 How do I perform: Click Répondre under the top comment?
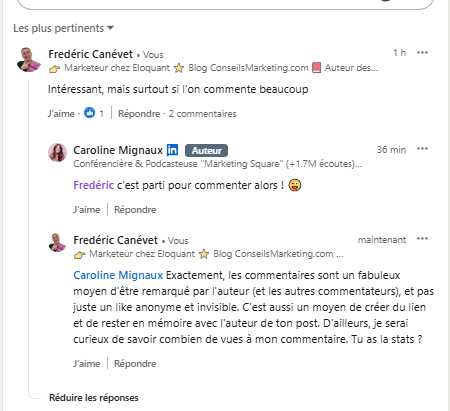139,114
